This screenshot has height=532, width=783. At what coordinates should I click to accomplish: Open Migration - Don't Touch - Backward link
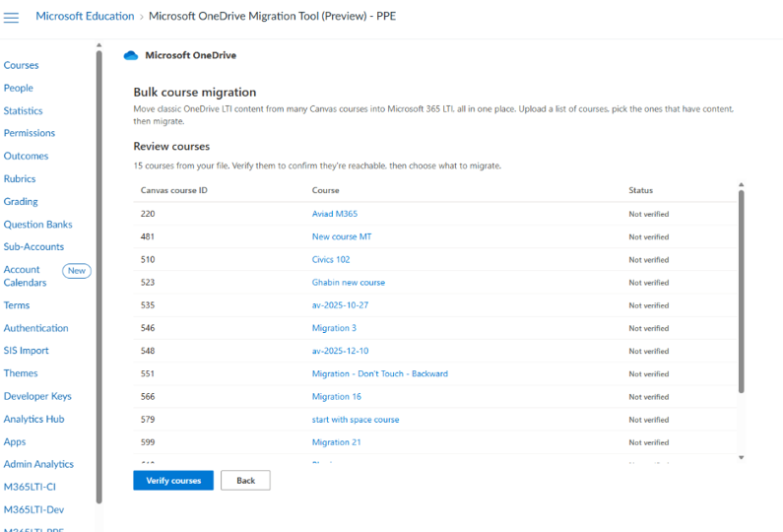tap(380, 374)
